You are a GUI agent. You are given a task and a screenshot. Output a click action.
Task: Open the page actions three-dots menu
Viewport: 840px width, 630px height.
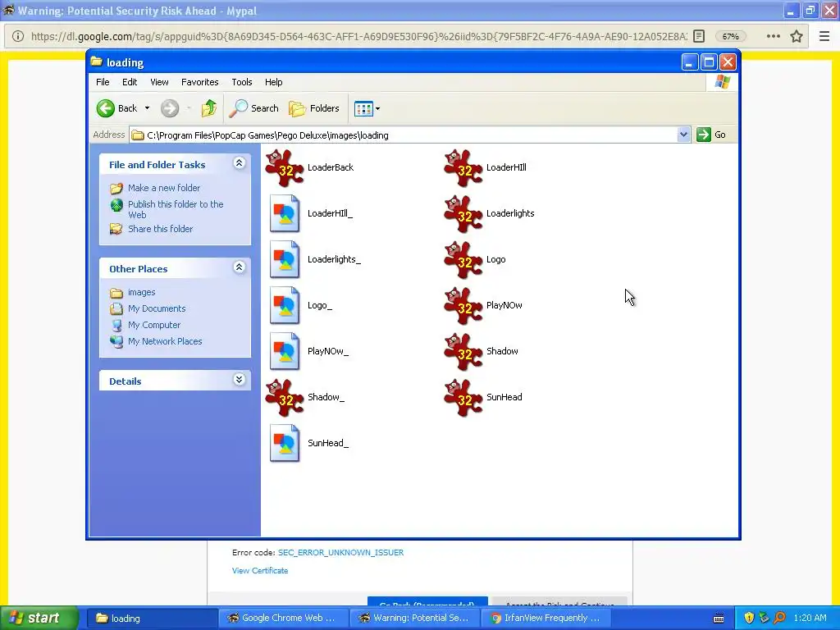pos(773,36)
